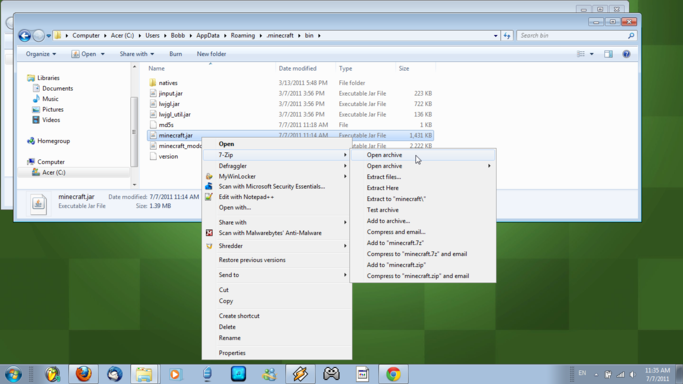Open the Share with toolbar dropdown

(x=137, y=54)
